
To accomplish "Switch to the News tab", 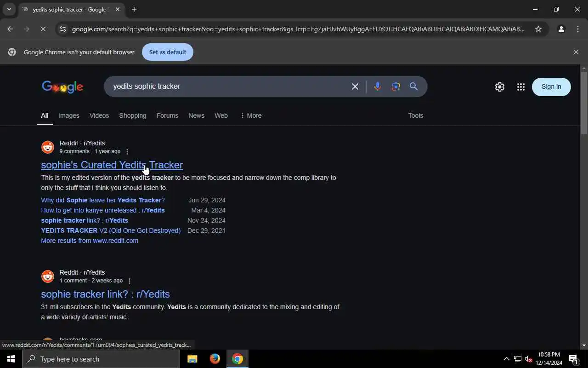I will (196, 115).
